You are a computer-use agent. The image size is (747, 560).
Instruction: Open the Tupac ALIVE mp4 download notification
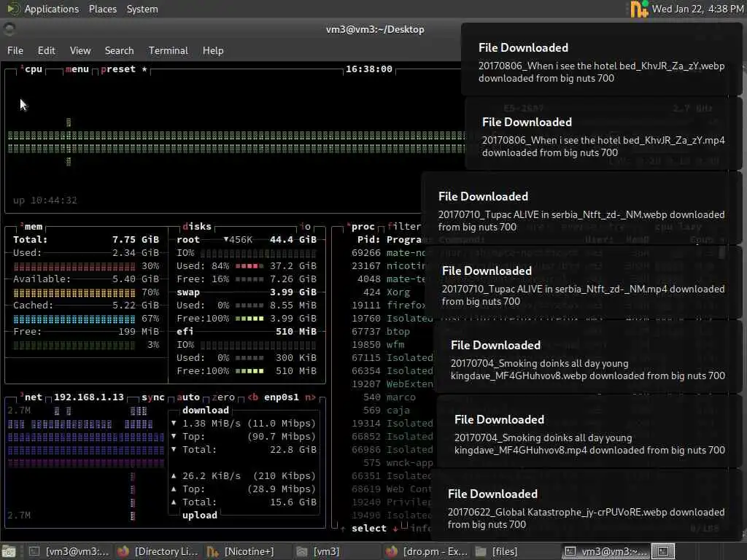(x=583, y=284)
